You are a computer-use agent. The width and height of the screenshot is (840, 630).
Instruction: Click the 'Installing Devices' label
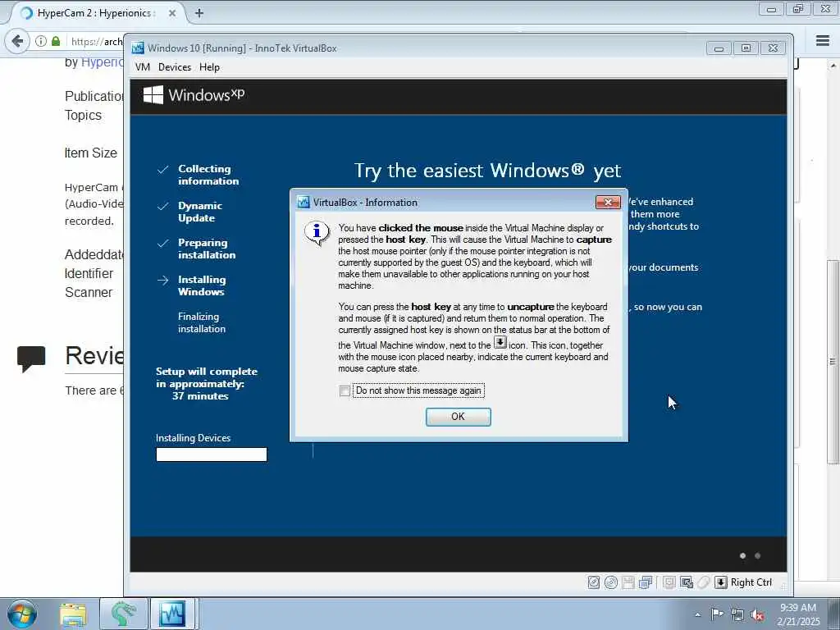(x=193, y=438)
